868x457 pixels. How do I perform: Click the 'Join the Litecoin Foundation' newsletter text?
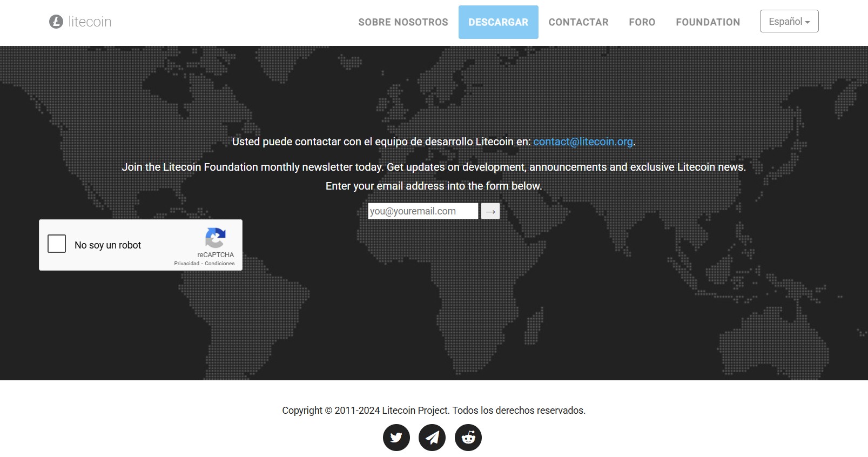point(434,167)
